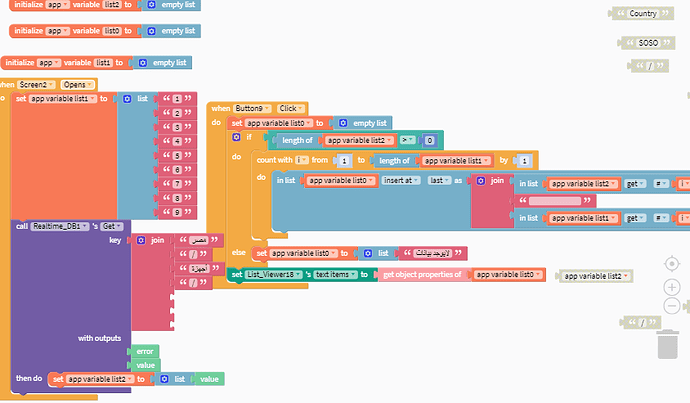
Task: Edit the text value 7 in list
Action: [177, 184]
